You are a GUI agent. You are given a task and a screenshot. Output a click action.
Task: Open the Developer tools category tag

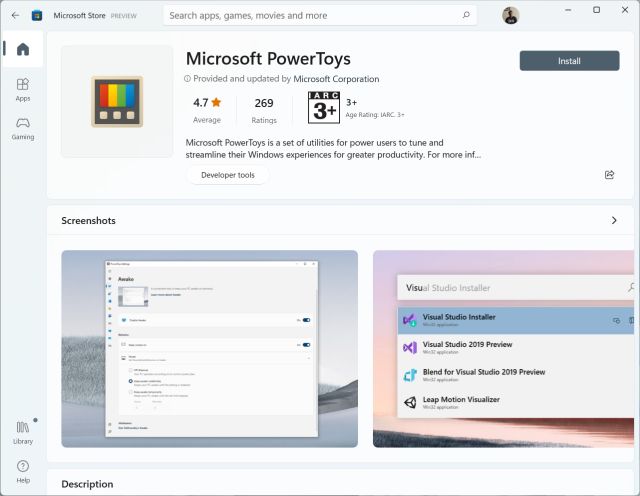[x=228, y=175]
